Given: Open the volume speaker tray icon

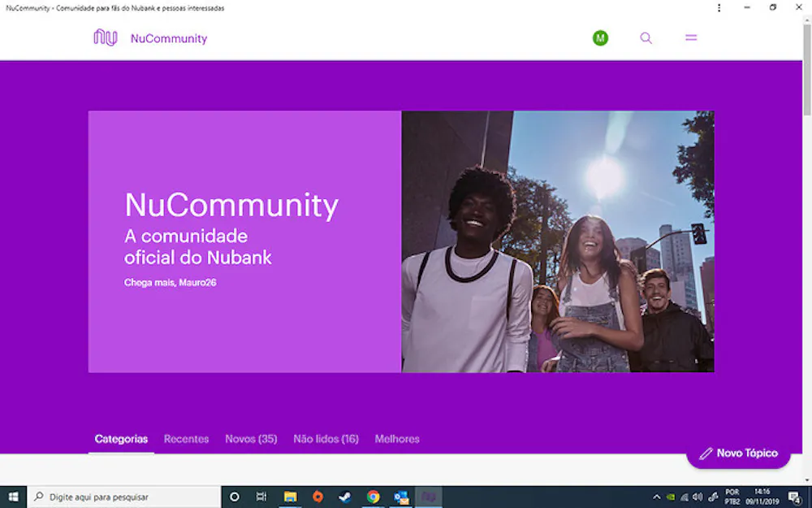Looking at the screenshot, I should [x=698, y=497].
